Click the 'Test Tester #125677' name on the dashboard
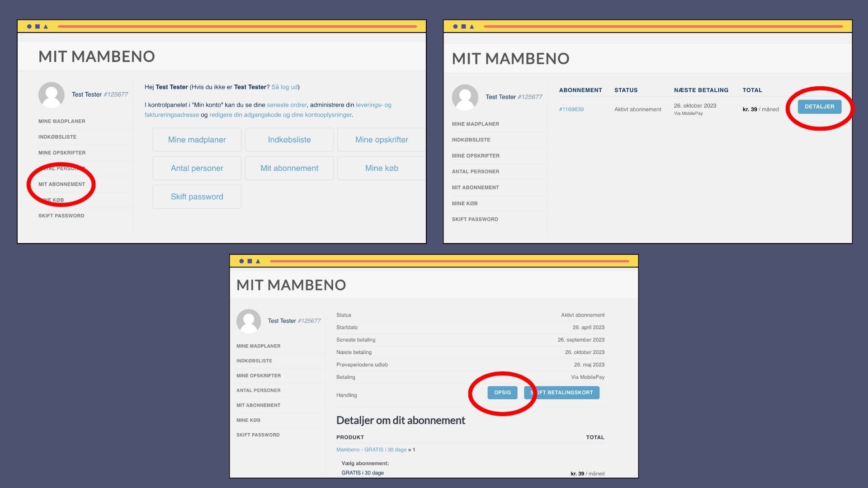The width and height of the screenshot is (868, 488). pyautogui.click(x=100, y=94)
